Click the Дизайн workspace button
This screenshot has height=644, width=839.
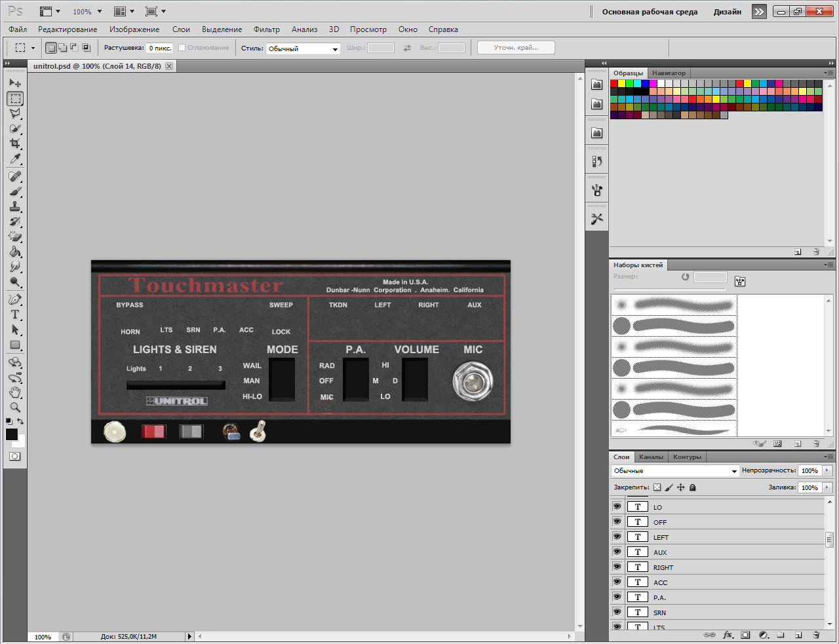point(727,12)
